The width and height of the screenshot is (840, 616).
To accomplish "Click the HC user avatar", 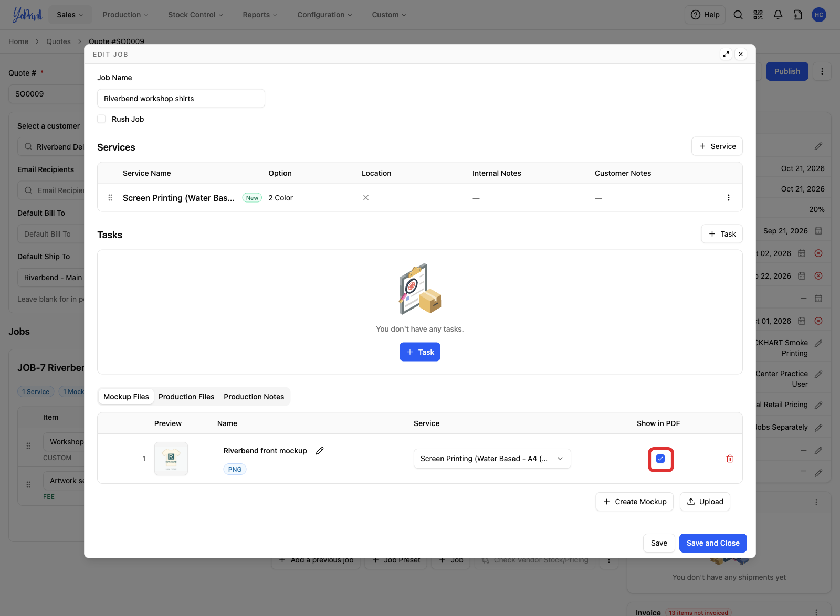I will tap(819, 15).
